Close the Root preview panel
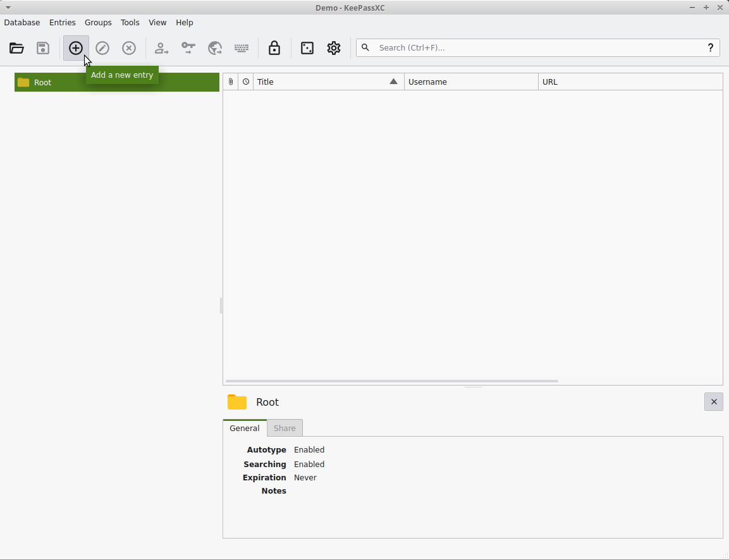The image size is (729, 560). pyautogui.click(x=714, y=402)
